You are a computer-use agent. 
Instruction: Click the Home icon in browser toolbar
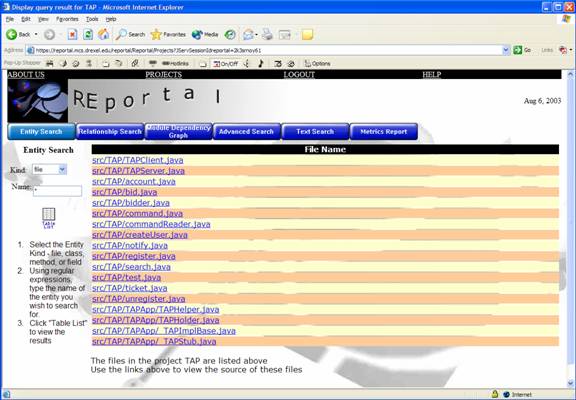tap(104, 35)
